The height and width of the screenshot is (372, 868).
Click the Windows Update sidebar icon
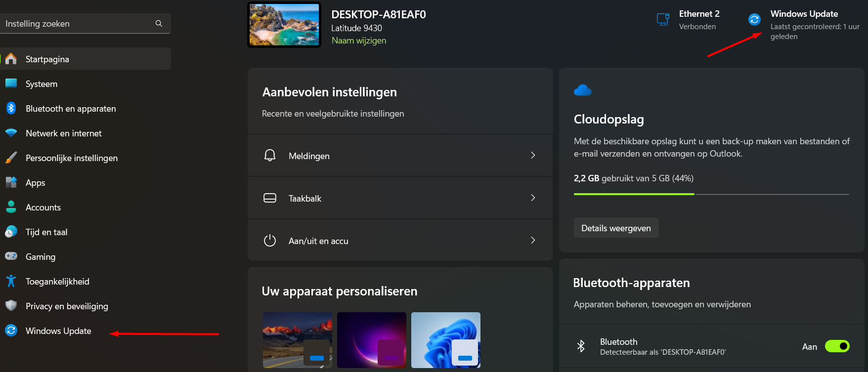pyautogui.click(x=11, y=331)
